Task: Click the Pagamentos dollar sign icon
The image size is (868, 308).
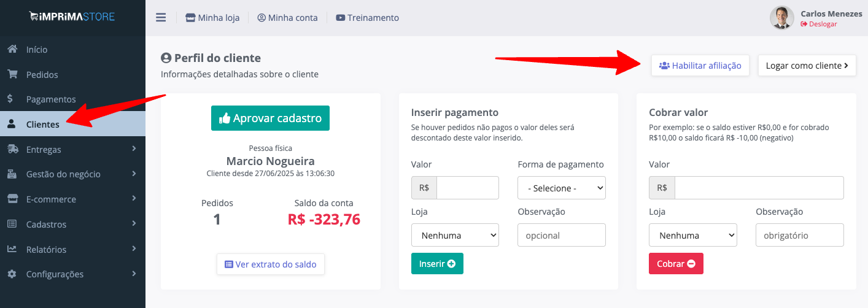Action: pyautogui.click(x=10, y=99)
